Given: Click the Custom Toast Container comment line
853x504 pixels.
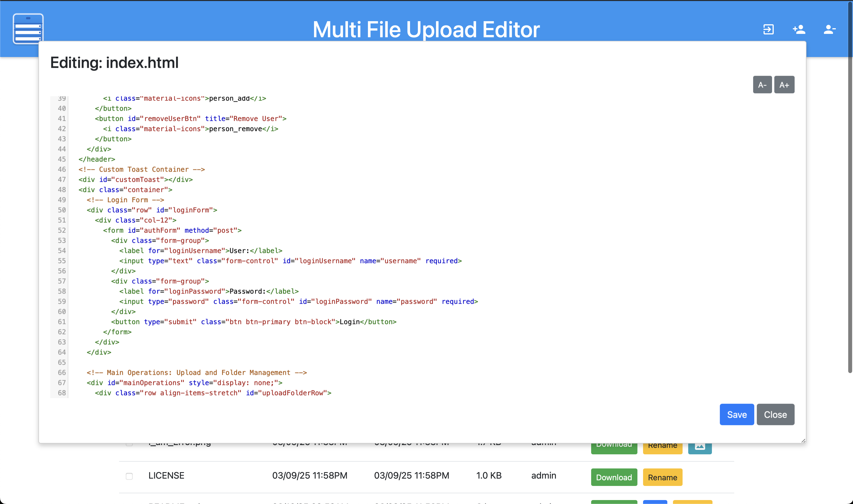Looking at the screenshot, I should click(x=142, y=169).
